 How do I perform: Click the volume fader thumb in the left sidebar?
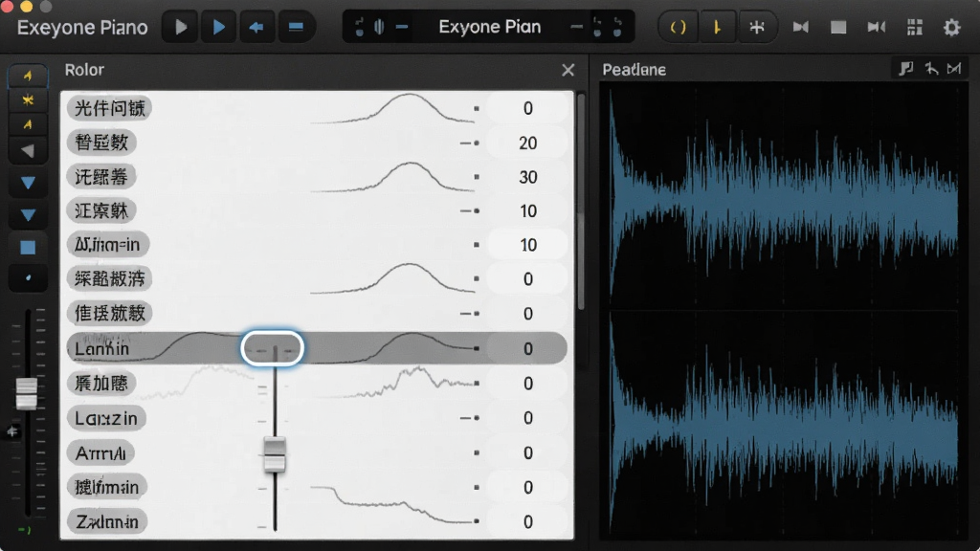point(26,393)
